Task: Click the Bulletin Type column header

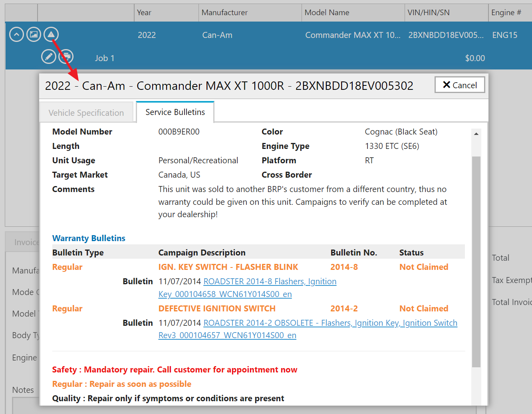Action: click(x=78, y=253)
